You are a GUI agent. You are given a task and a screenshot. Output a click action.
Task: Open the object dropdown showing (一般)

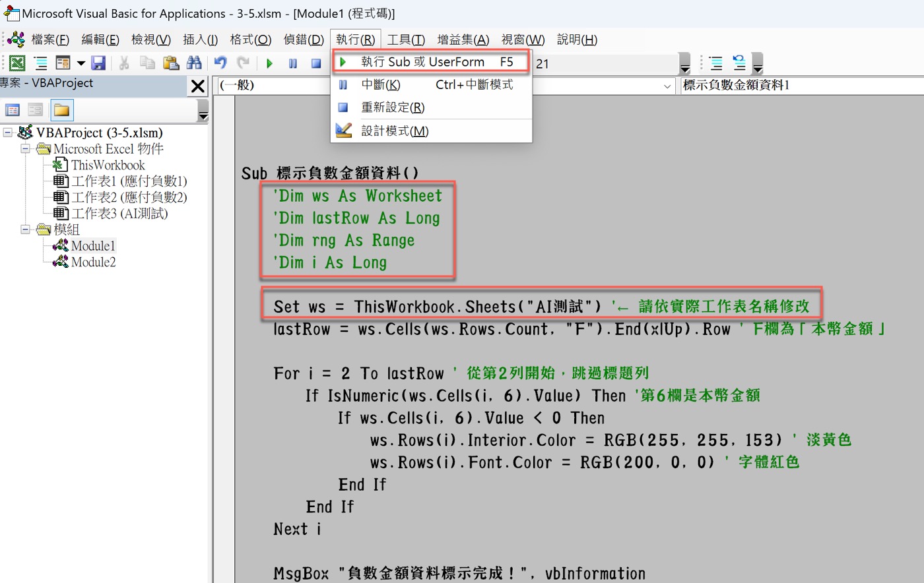[667, 86]
